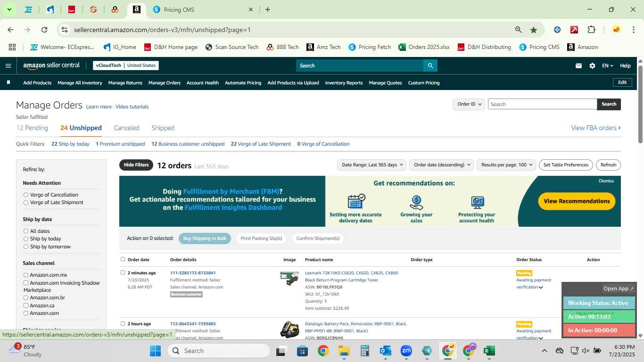
Task: Select Verge of Late Shipment radio button
Action: click(x=26, y=202)
